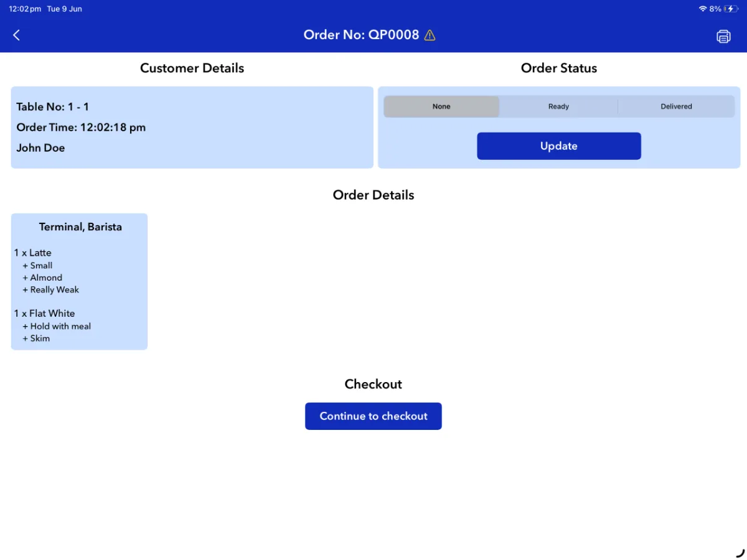
Task: Mark order status as Delivered
Action: click(x=676, y=106)
